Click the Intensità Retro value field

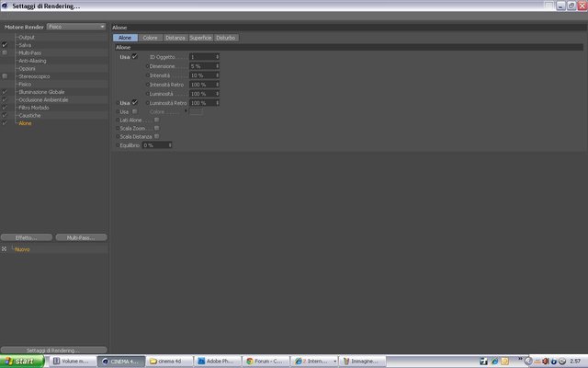(202, 85)
